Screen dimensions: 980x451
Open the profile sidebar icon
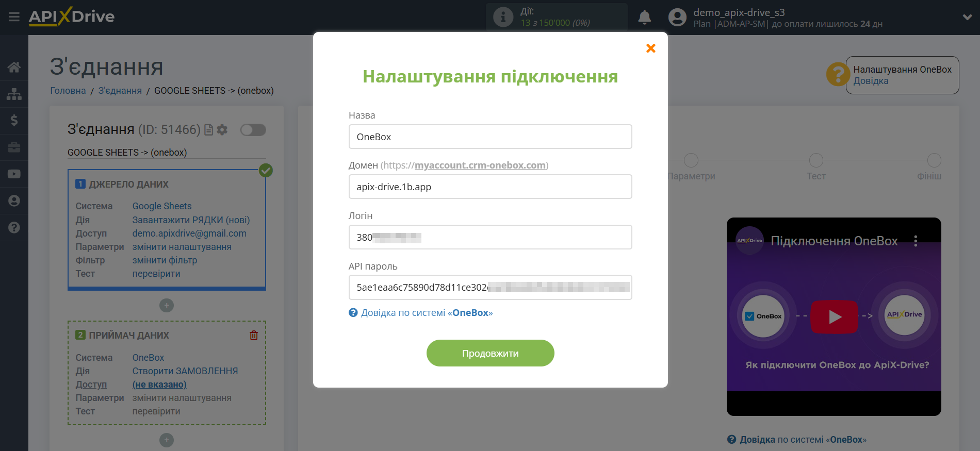coord(14,201)
